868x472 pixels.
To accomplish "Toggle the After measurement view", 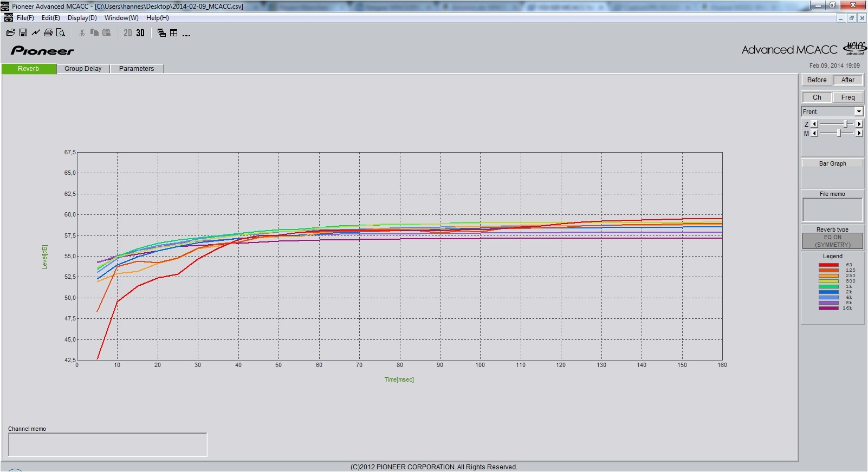I will pyautogui.click(x=847, y=80).
